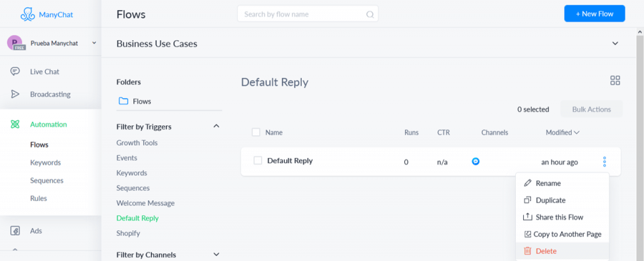Expand the Business Use Cases section

[x=615, y=43]
